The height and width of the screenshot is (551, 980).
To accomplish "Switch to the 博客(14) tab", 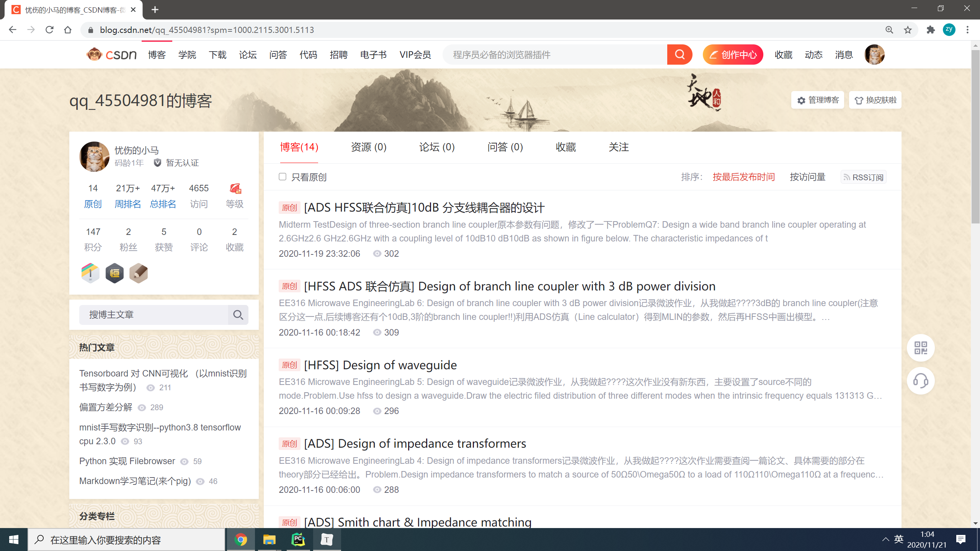I will point(299,147).
